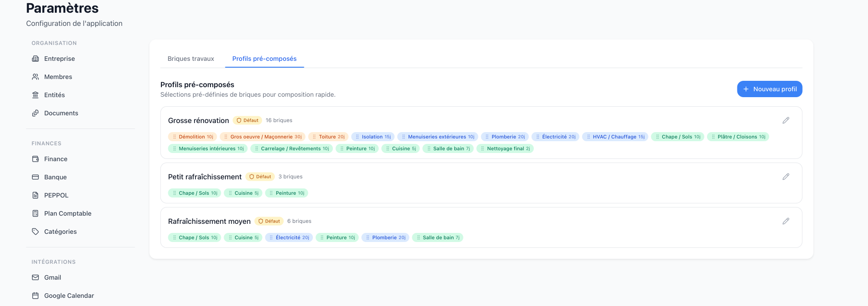The height and width of the screenshot is (306, 868).
Task: Click the Défaut badge icon of Petit rafraîchissement
Action: click(x=252, y=177)
